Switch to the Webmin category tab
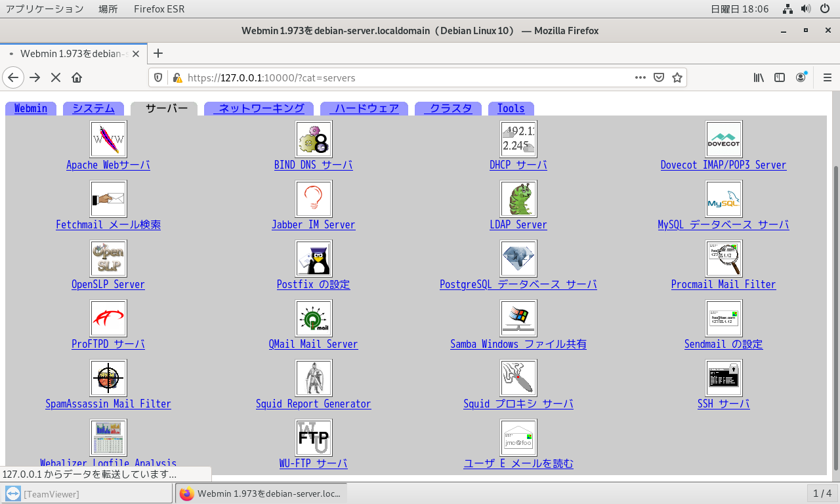This screenshot has height=504, width=840. point(31,109)
